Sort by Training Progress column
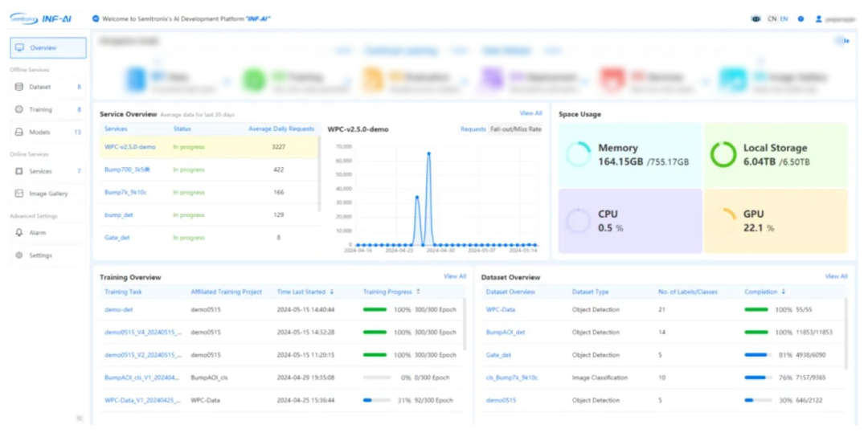The width and height of the screenshot is (868, 437). point(418,292)
